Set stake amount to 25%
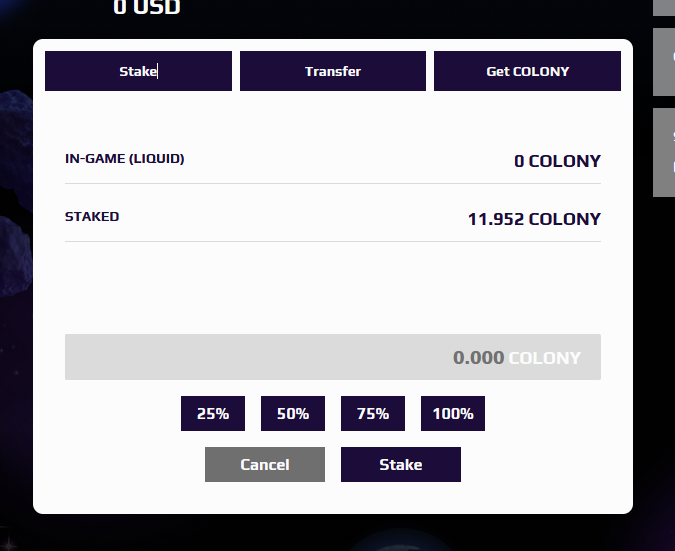 (213, 413)
